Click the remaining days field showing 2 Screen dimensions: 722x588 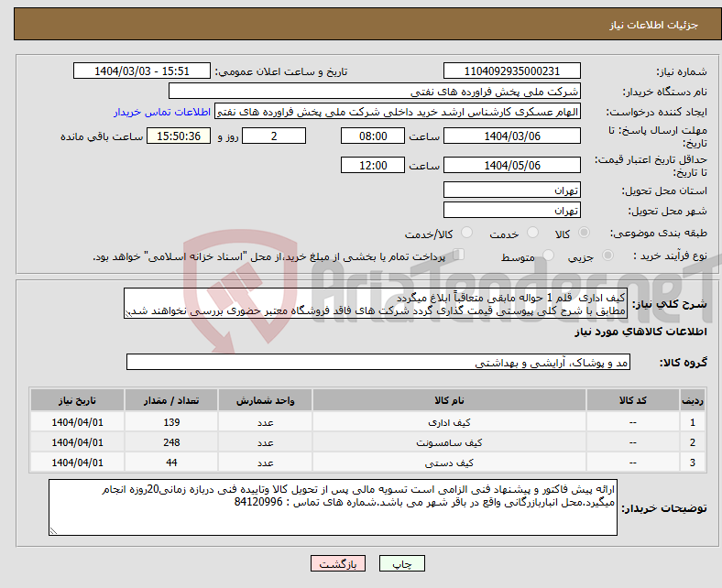[274, 136]
